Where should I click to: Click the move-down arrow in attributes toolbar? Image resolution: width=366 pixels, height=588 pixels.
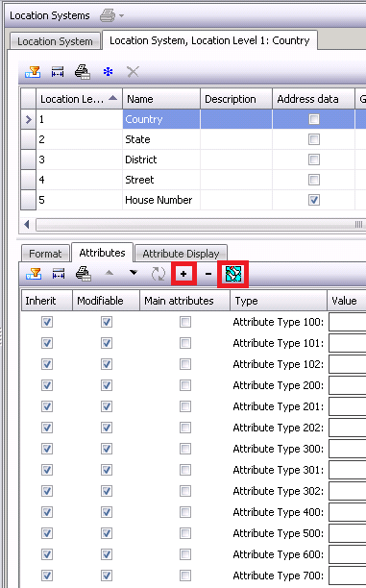(x=134, y=272)
